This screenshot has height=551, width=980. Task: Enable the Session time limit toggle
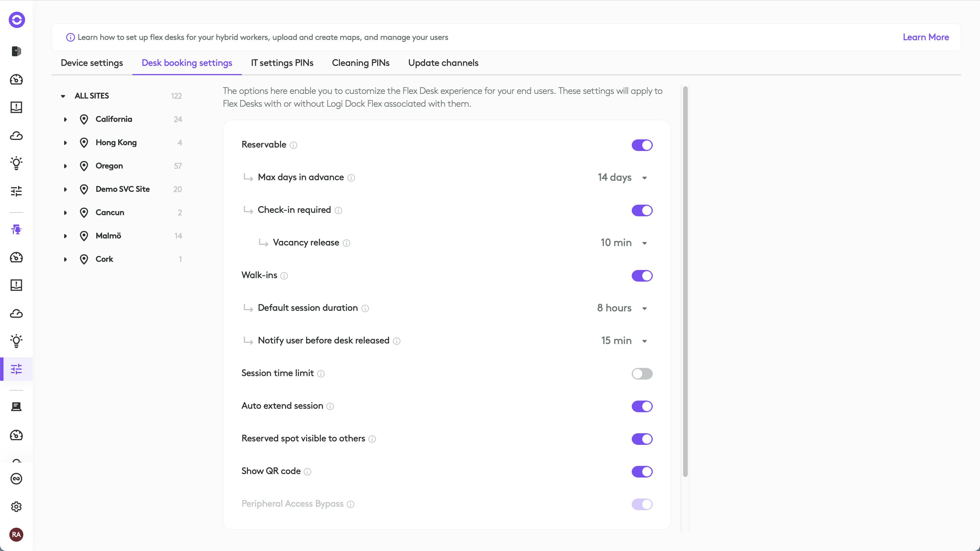pyautogui.click(x=642, y=373)
